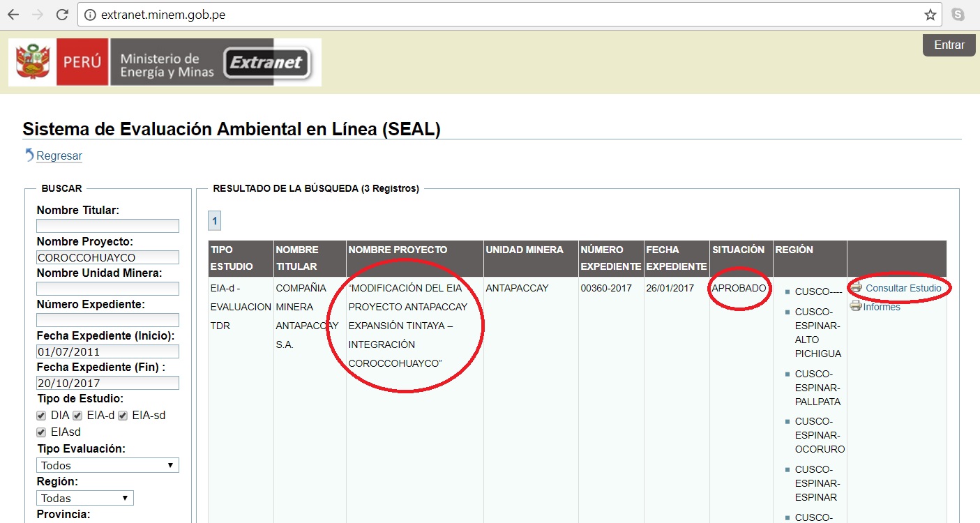Click the Regresar return arrow icon
The width and height of the screenshot is (980, 523).
(29, 155)
